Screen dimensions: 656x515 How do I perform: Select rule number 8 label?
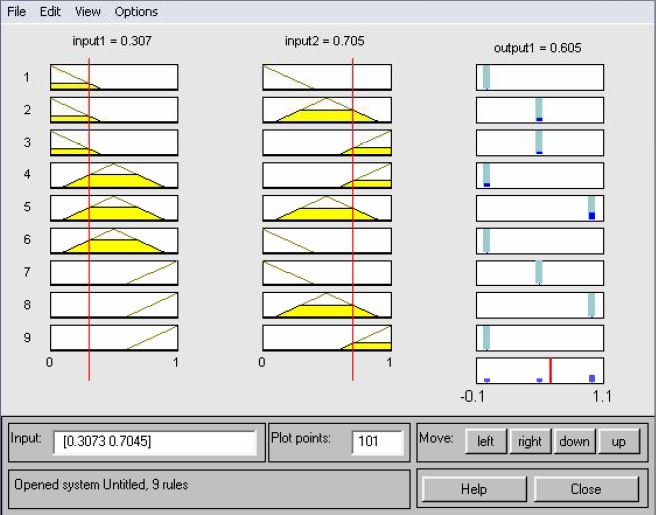point(27,305)
